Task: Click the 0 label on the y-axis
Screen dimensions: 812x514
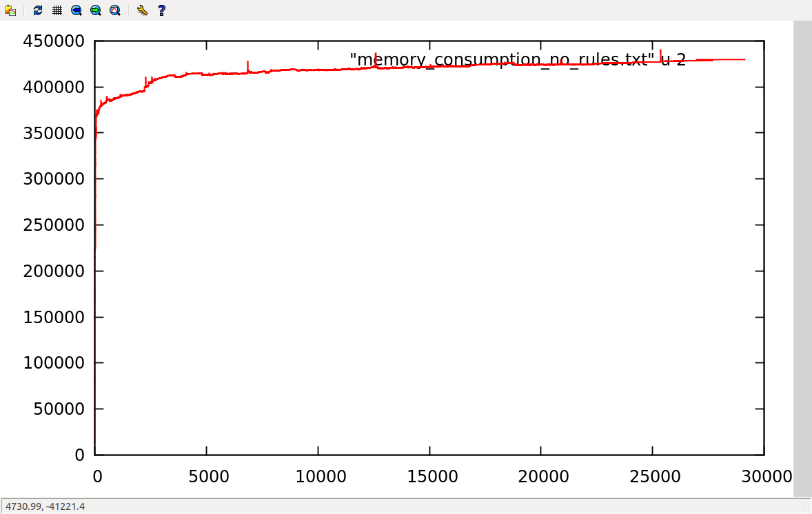Action: tap(79, 455)
